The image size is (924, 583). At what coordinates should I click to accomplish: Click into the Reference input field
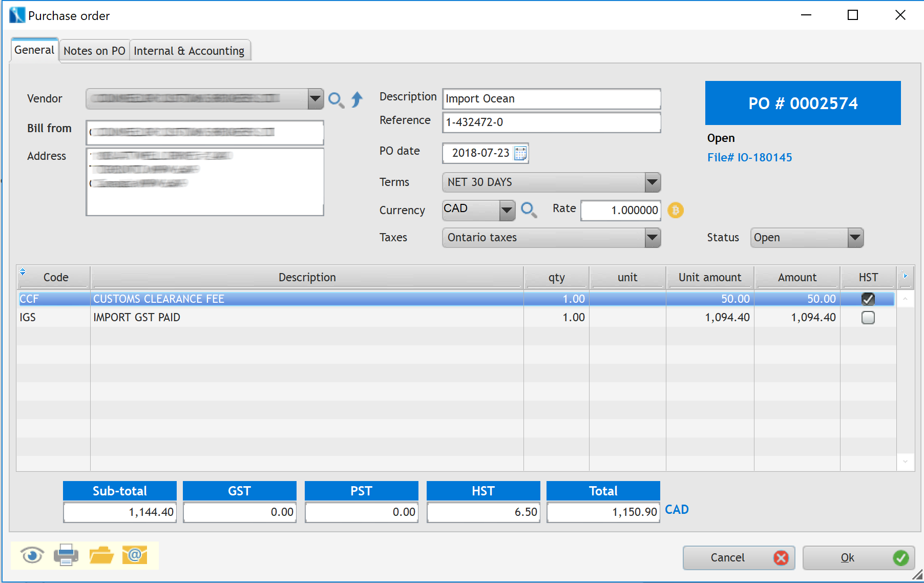tap(551, 122)
